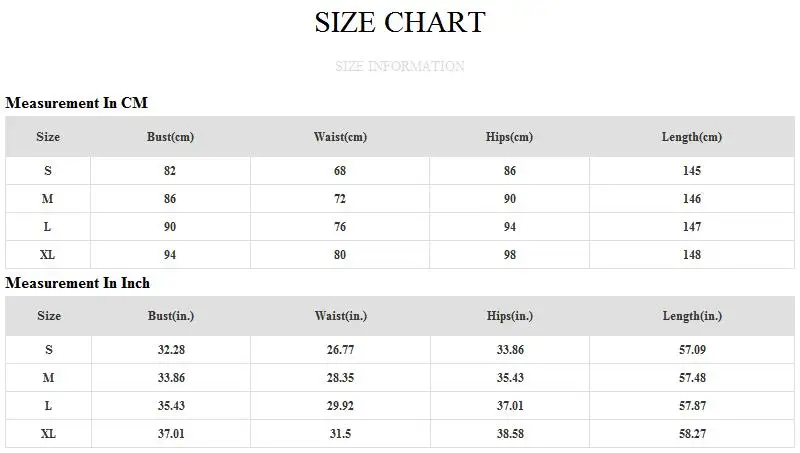
Task: Click the Waist(in.) column header
Action: tap(340, 316)
